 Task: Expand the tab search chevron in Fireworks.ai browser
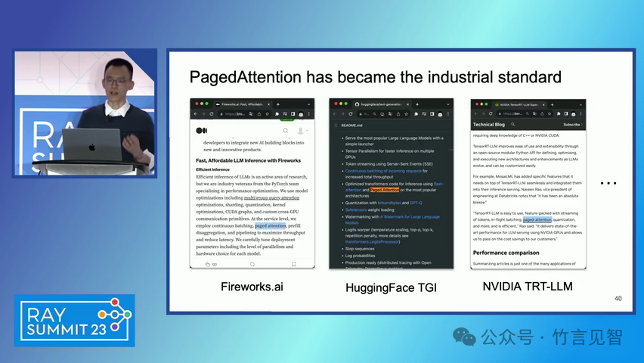click(309, 104)
